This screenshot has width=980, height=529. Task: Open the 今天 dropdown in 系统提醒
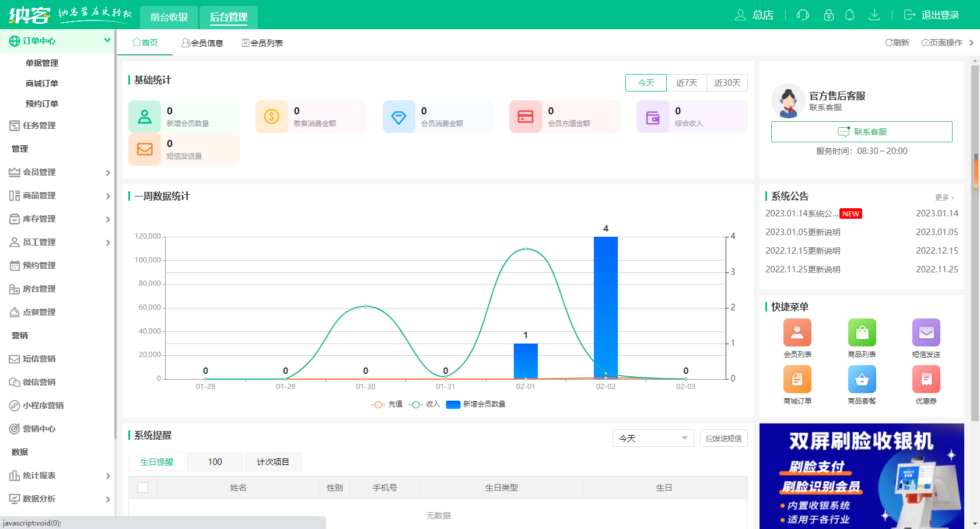click(x=653, y=438)
